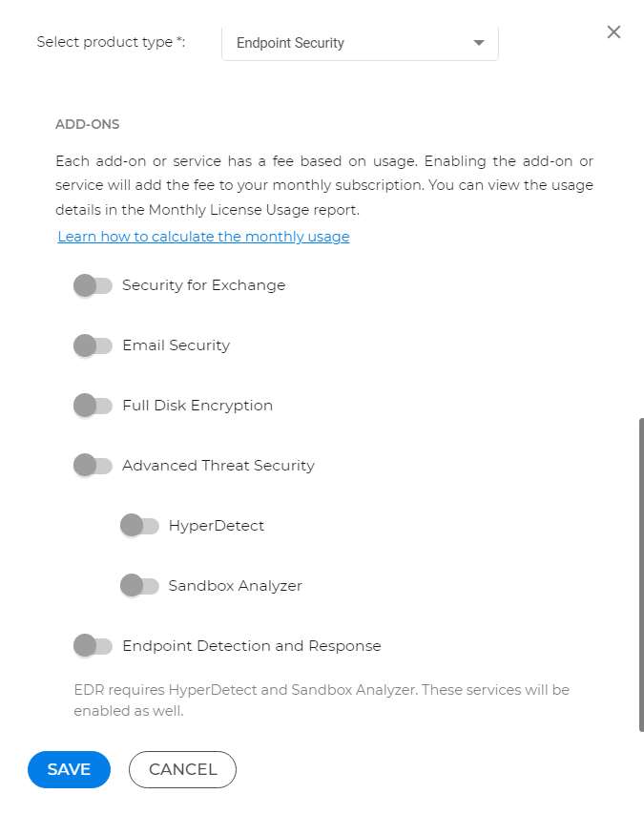Enable Advanced Threat Security

click(x=93, y=465)
